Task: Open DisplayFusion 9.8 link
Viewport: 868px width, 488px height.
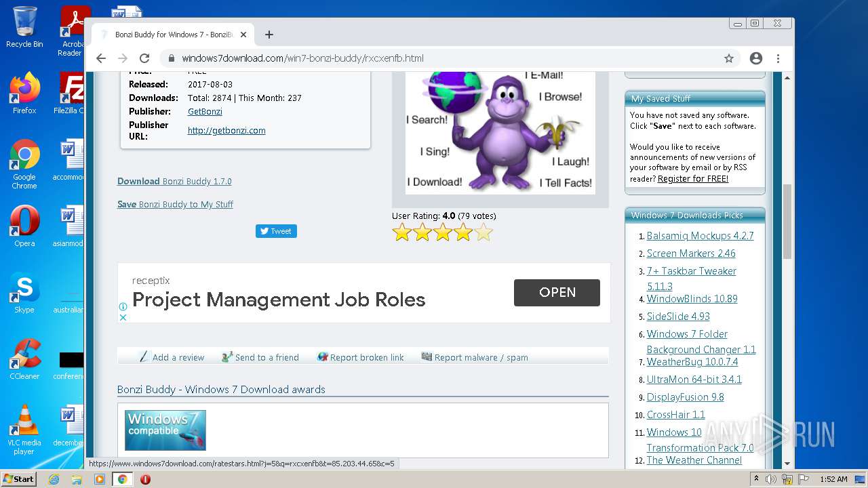Action: click(686, 397)
